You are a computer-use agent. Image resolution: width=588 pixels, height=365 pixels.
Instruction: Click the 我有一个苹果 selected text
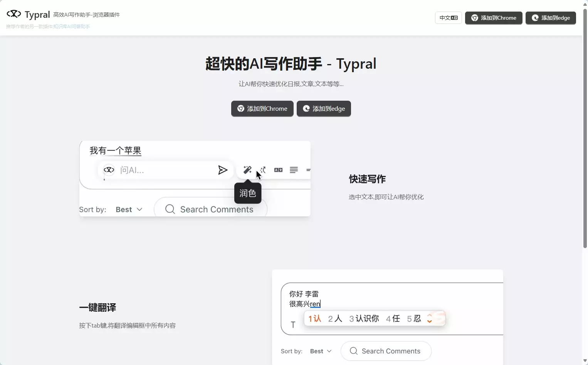116,150
